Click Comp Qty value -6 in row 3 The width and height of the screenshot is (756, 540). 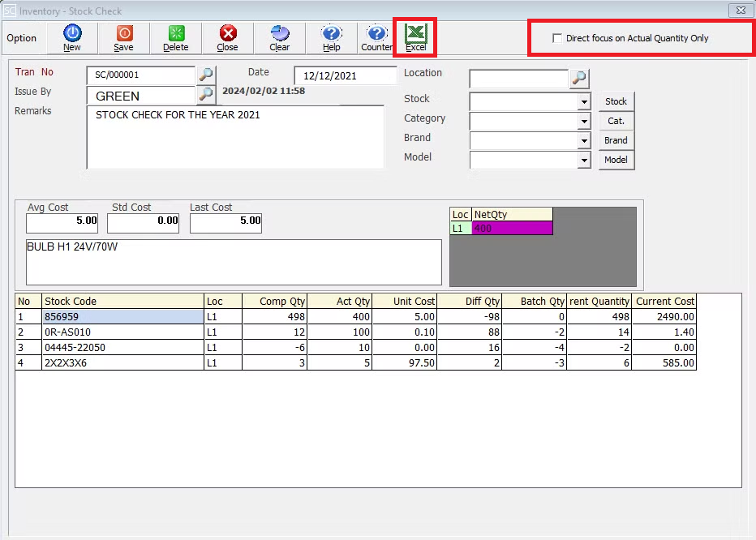(274, 348)
